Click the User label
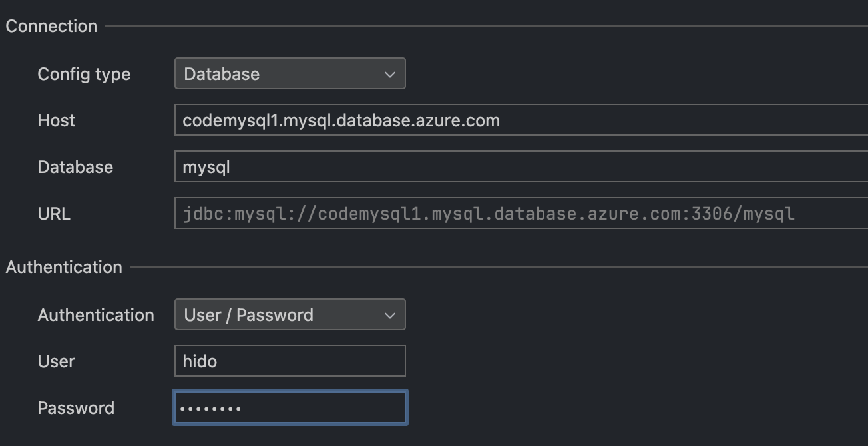This screenshot has width=868, height=446. 57,361
